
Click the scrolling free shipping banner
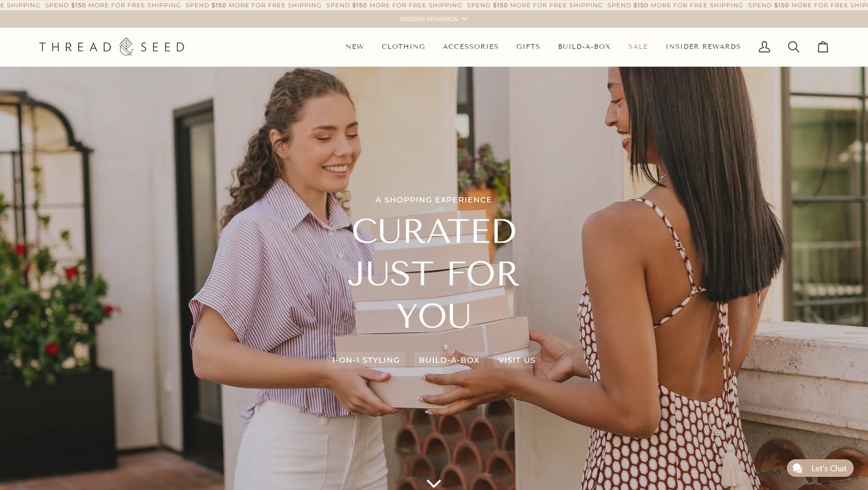434,5
